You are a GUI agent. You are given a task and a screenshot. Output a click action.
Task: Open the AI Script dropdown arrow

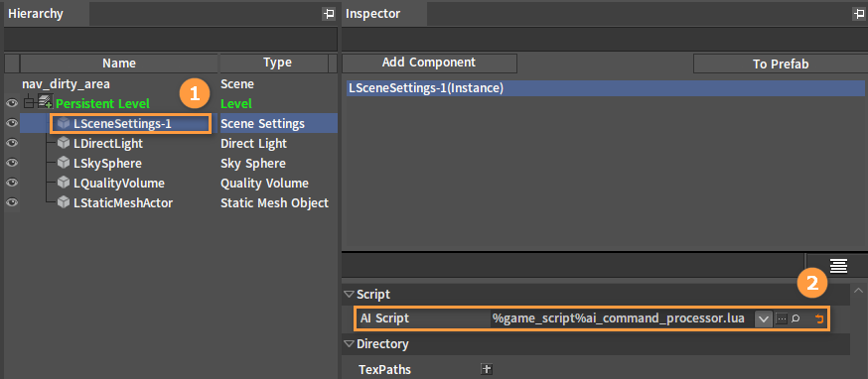764,319
